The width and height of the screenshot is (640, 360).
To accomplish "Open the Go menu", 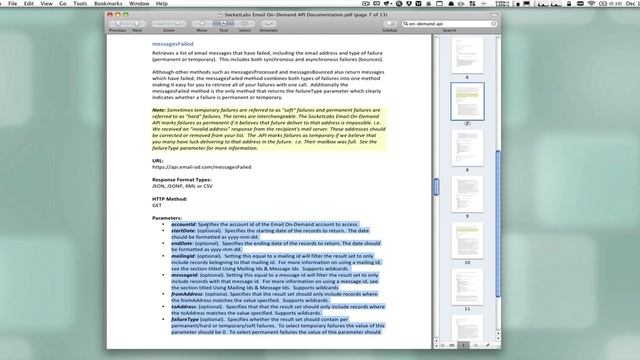I will click(x=62, y=3).
